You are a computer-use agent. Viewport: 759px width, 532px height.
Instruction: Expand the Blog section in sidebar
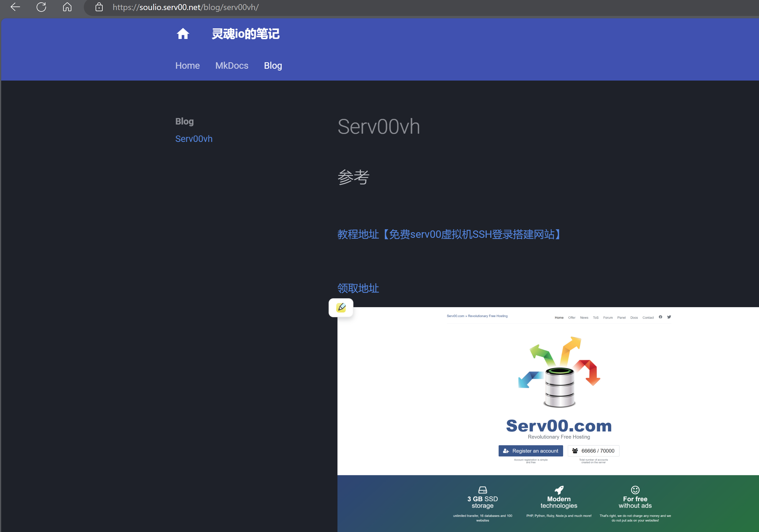[185, 121]
